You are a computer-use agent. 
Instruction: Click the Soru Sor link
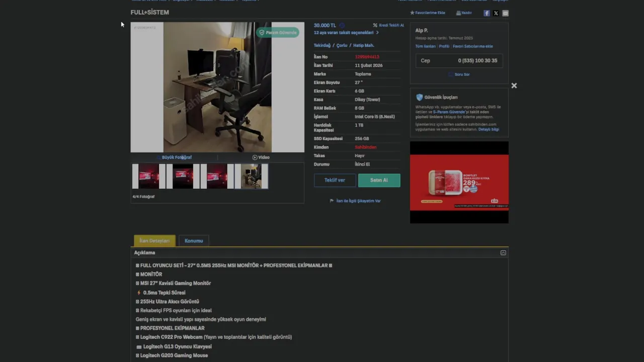[x=462, y=74]
